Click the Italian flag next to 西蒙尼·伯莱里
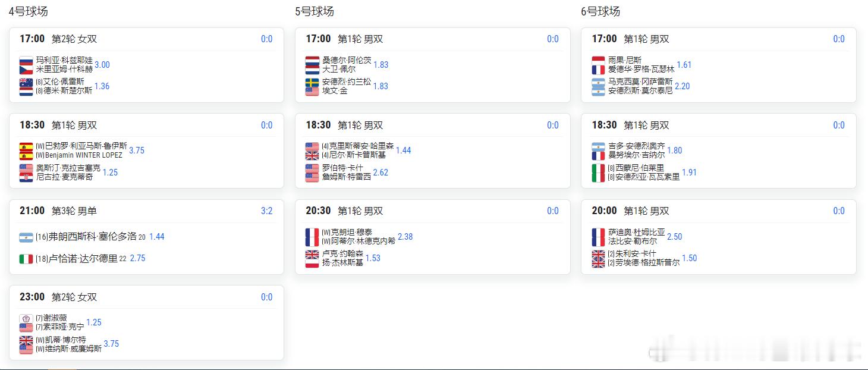 [x=598, y=168]
